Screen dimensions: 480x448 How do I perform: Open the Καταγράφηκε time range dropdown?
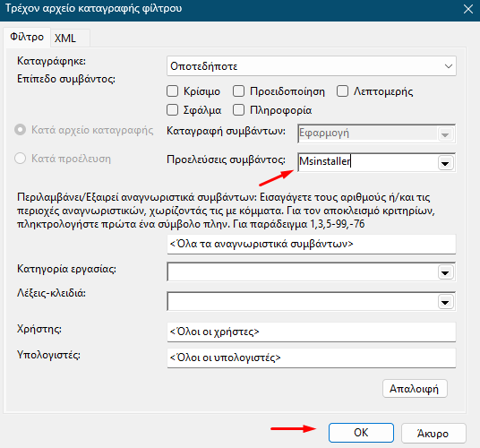[312, 65]
